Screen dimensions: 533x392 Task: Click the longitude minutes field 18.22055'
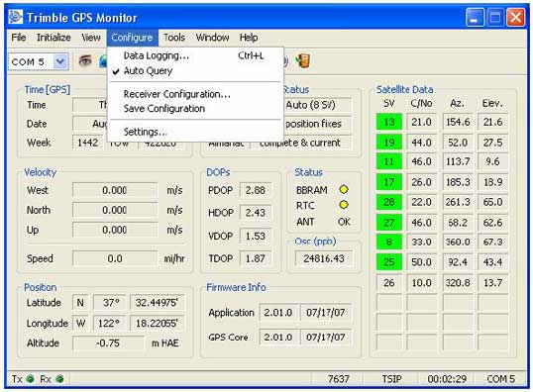coord(157,323)
